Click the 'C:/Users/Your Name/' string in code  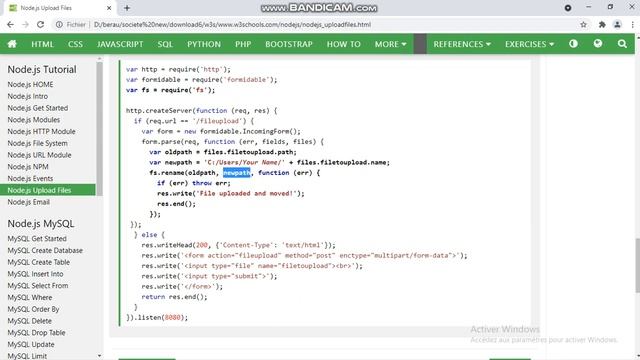click(244, 162)
